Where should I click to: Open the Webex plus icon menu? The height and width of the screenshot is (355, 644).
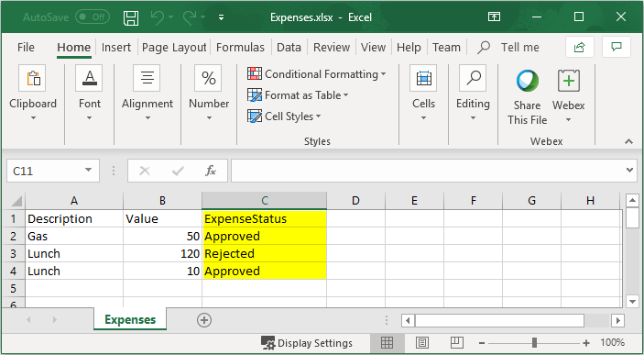569,97
